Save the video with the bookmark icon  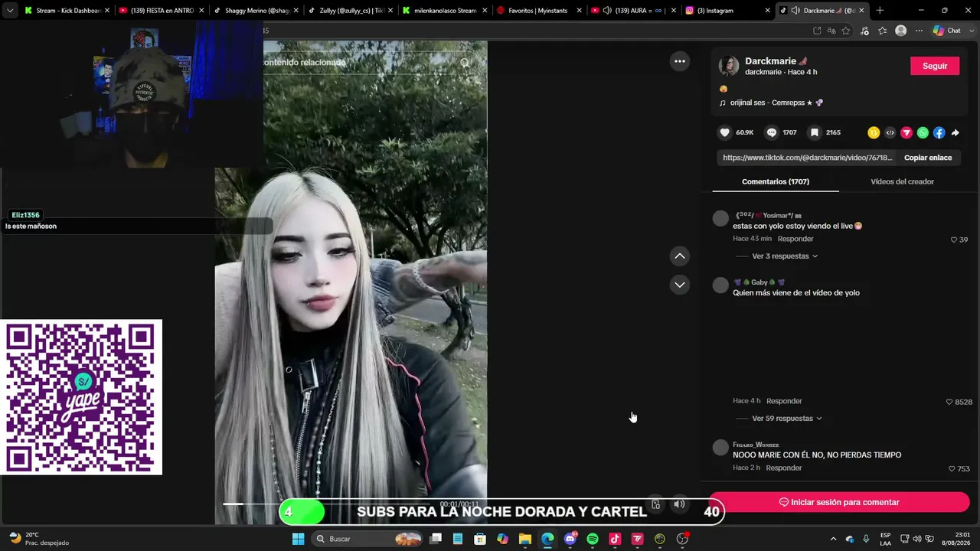815,132
